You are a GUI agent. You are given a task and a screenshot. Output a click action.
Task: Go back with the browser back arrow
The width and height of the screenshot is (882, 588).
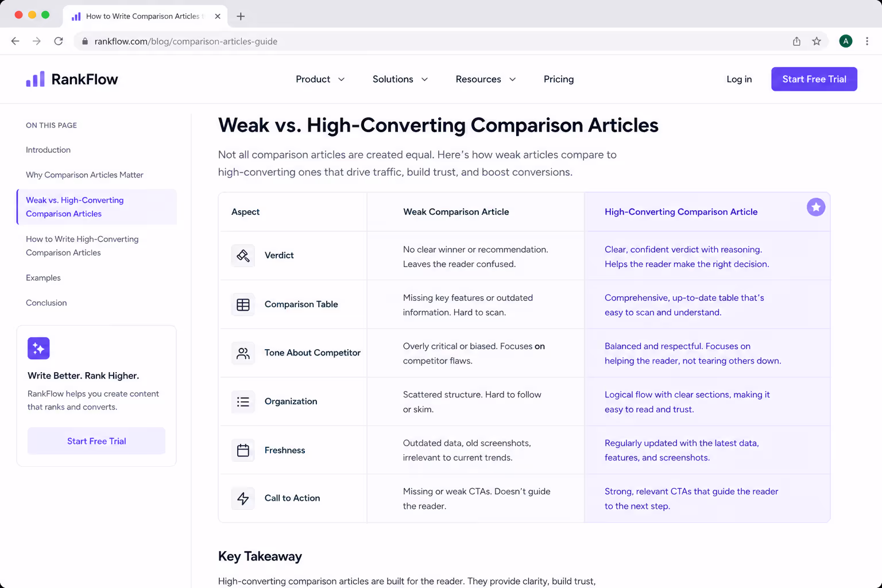coord(16,41)
